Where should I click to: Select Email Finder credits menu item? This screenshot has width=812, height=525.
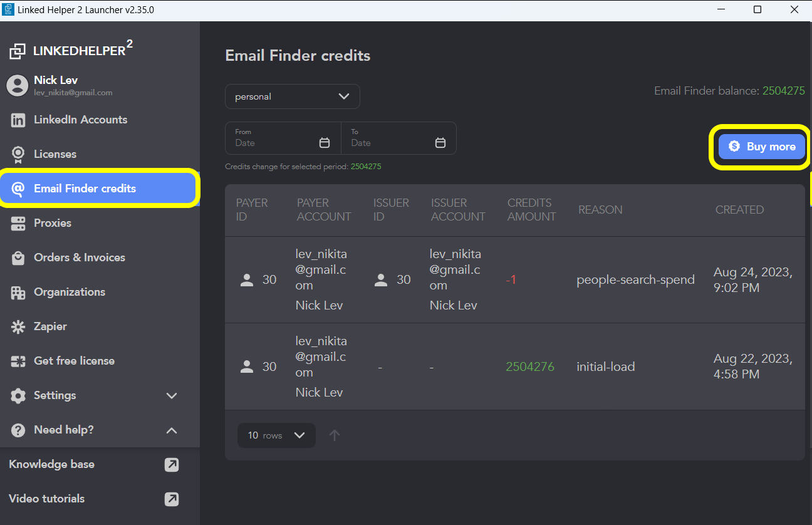pos(98,189)
